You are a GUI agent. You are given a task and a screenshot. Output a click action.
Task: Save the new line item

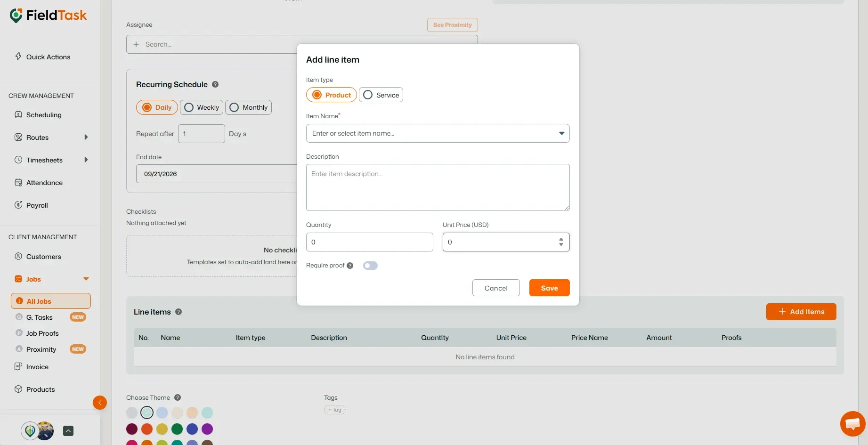tap(550, 288)
